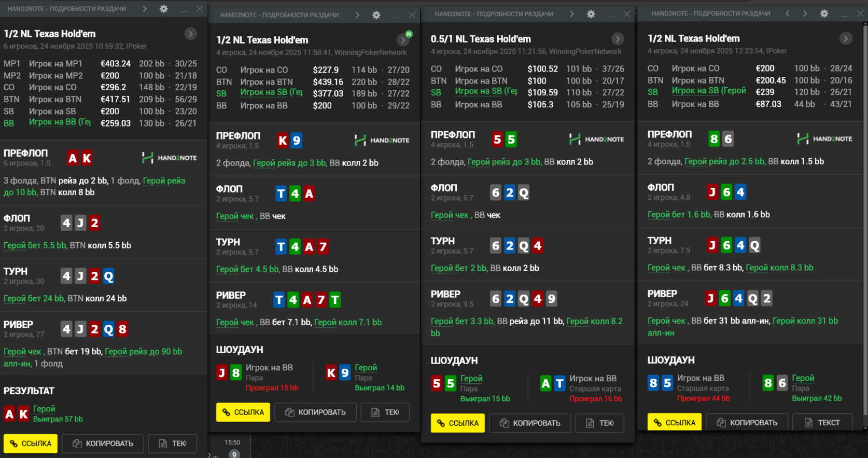
Task: Open Игрок на SB hero link with €239 stack
Action: tap(709, 91)
